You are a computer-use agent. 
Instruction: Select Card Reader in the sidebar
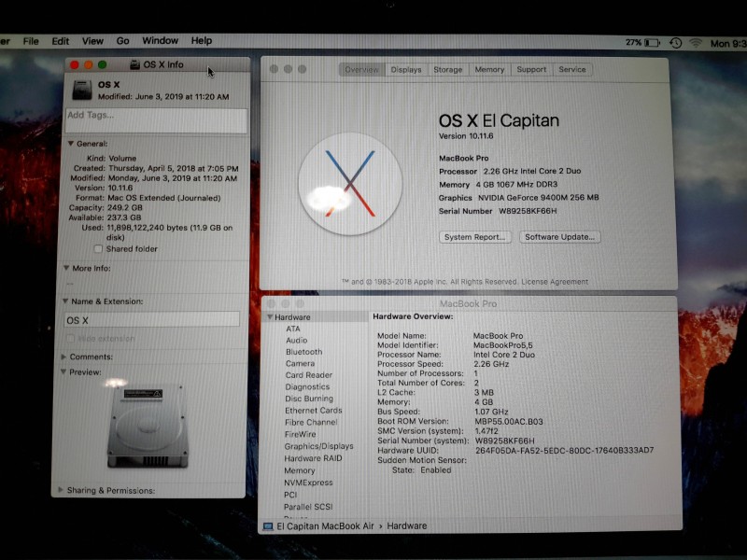309,375
